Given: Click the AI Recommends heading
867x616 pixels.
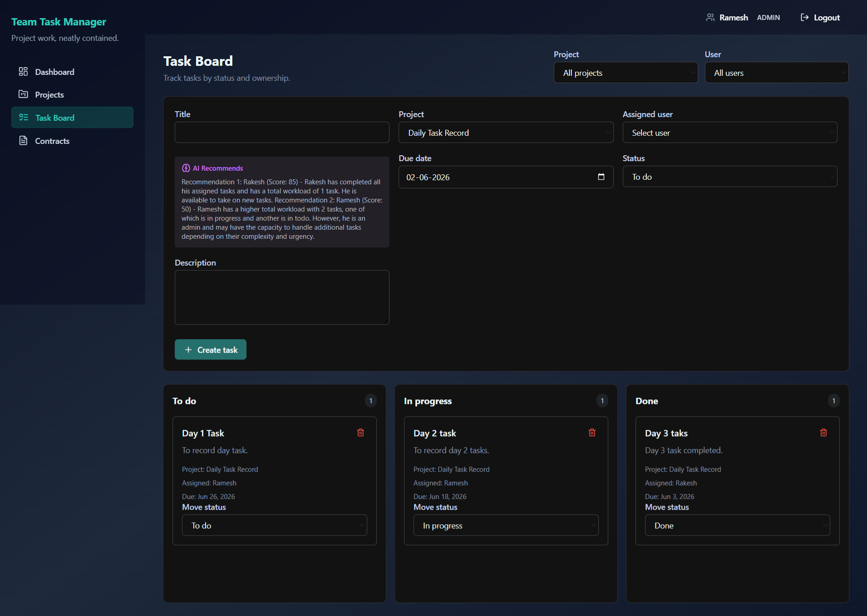Looking at the screenshot, I should pos(218,168).
